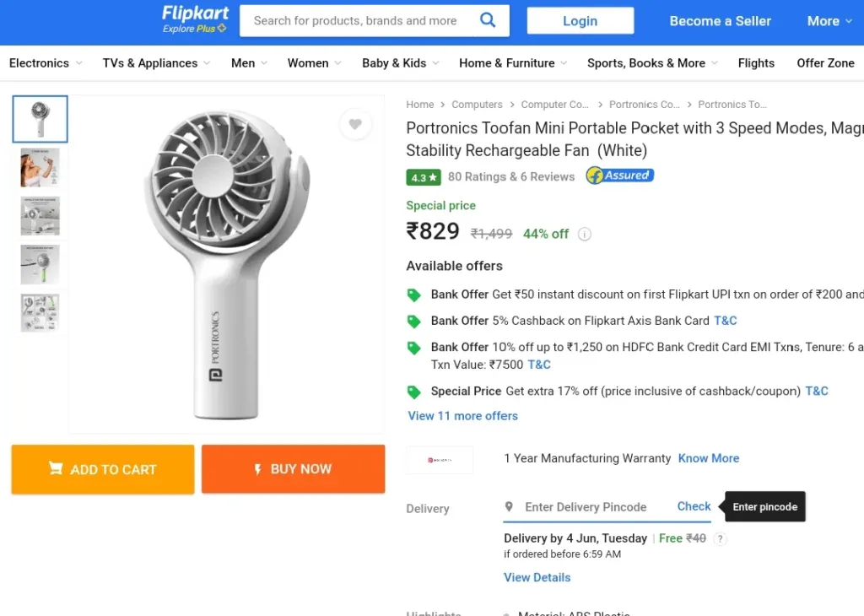Open the Offer Zone menu item

tap(825, 63)
